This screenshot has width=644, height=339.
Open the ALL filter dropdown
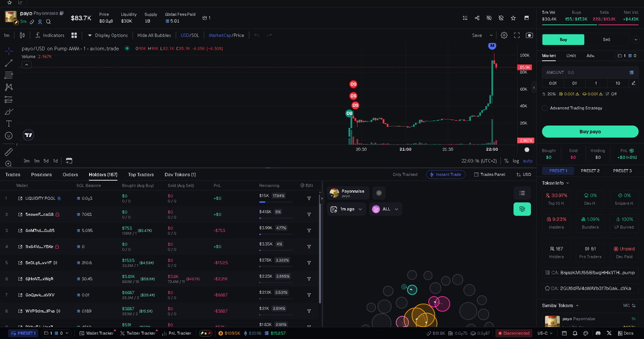click(x=385, y=209)
